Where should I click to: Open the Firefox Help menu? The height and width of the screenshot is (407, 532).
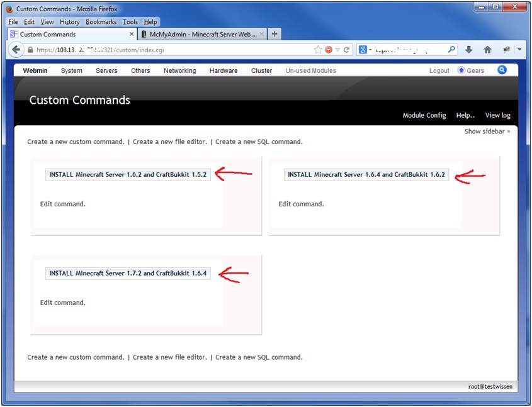click(x=150, y=22)
